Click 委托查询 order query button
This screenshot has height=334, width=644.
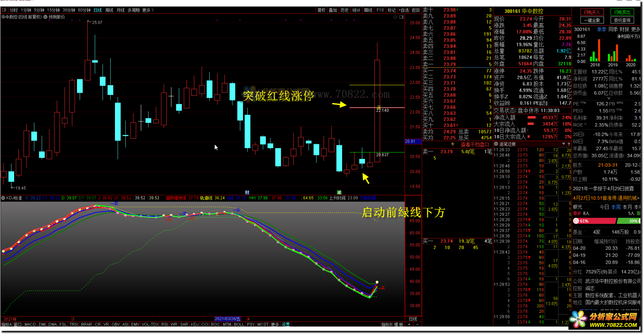tap(622, 20)
